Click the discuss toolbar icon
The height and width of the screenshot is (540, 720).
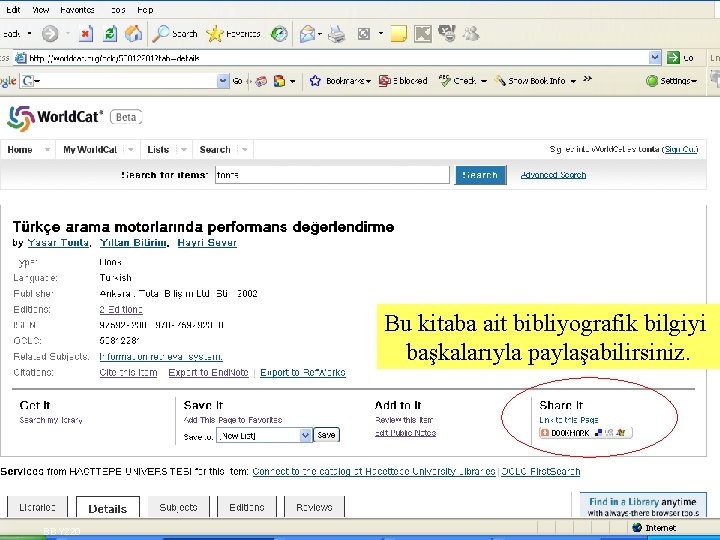coord(447,34)
